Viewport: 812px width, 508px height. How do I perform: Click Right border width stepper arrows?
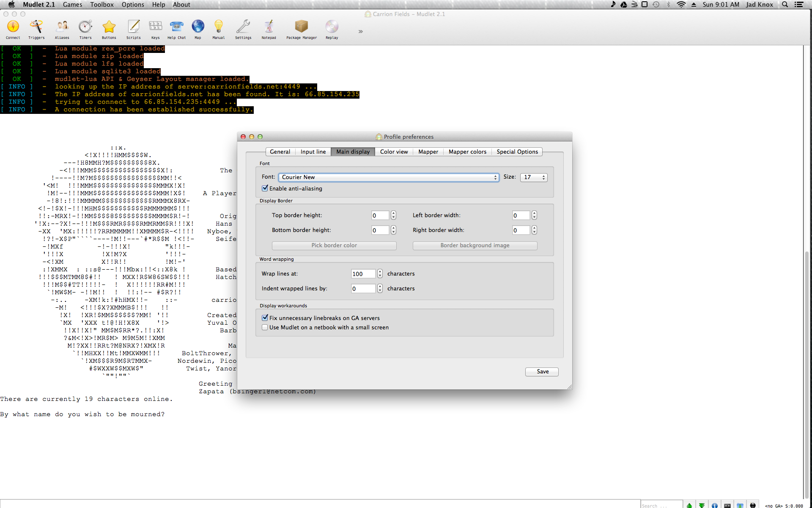535,230
